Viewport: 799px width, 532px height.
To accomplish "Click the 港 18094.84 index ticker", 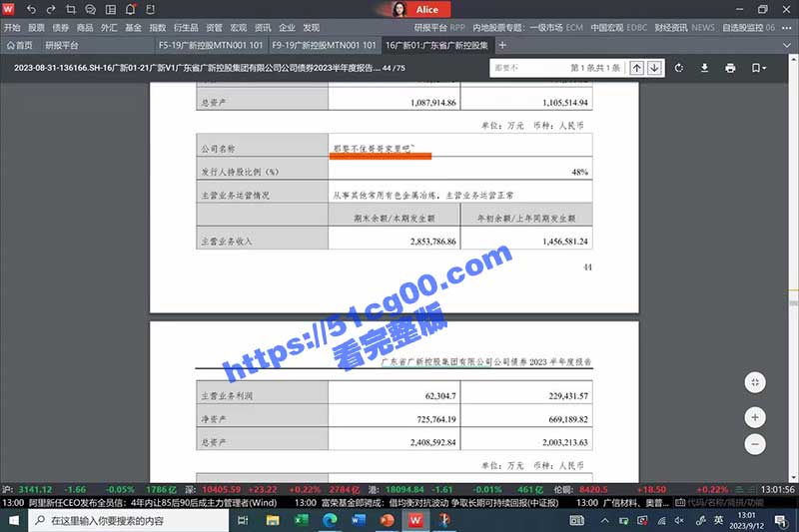I will point(453,489).
